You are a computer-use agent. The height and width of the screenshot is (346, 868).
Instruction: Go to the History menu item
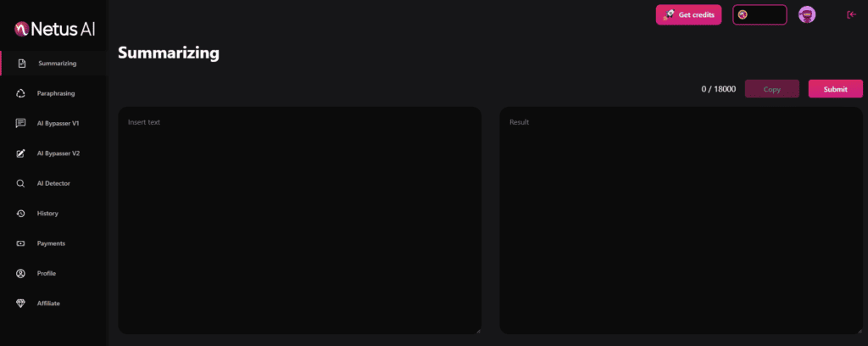[47, 214]
